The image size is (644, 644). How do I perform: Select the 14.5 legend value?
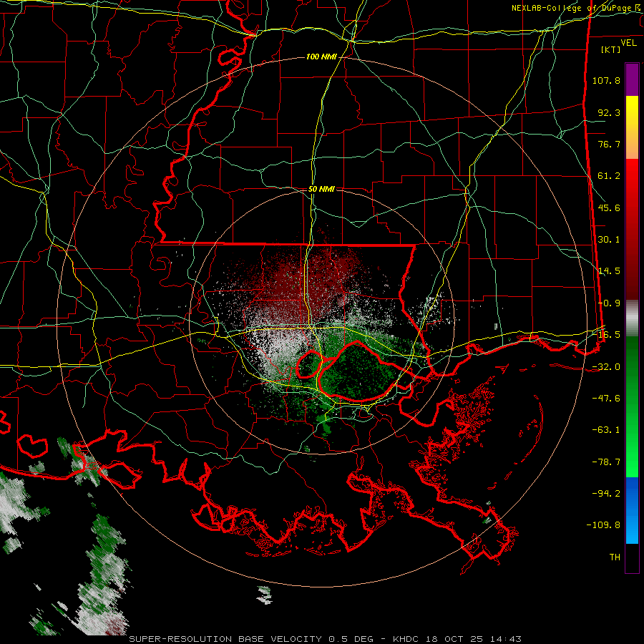(x=609, y=271)
